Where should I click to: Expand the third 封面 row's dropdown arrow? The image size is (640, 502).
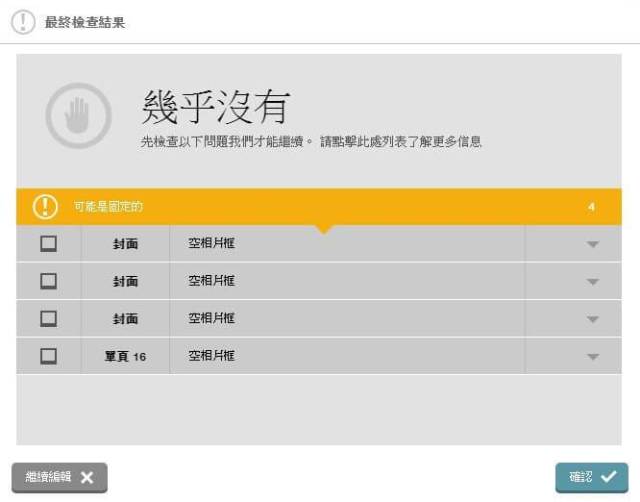coord(593,319)
